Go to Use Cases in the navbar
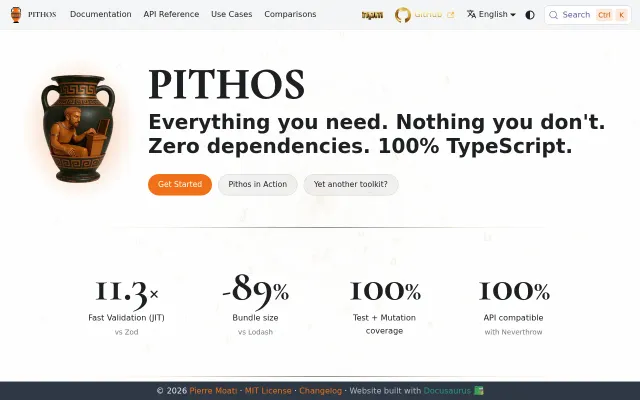The image size is (640, 400). (231, 14)
